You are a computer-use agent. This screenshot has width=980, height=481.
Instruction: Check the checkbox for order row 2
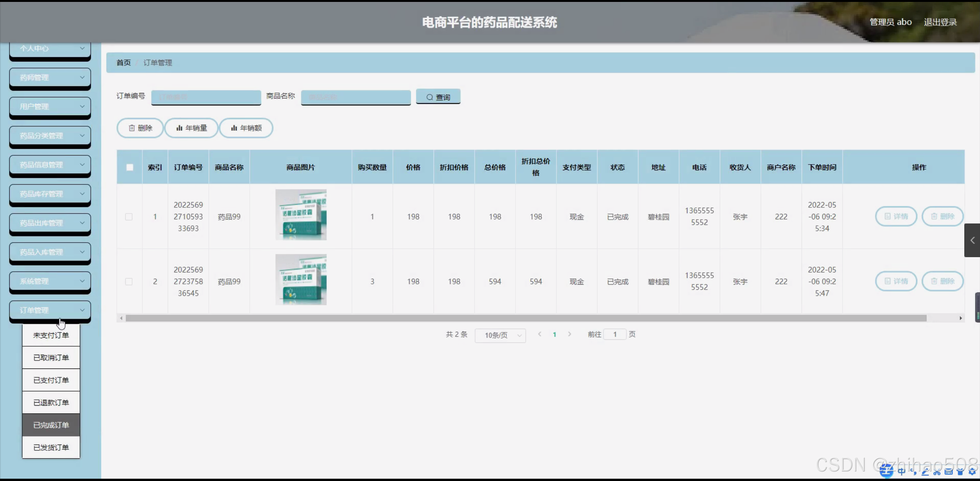[129, 282]
